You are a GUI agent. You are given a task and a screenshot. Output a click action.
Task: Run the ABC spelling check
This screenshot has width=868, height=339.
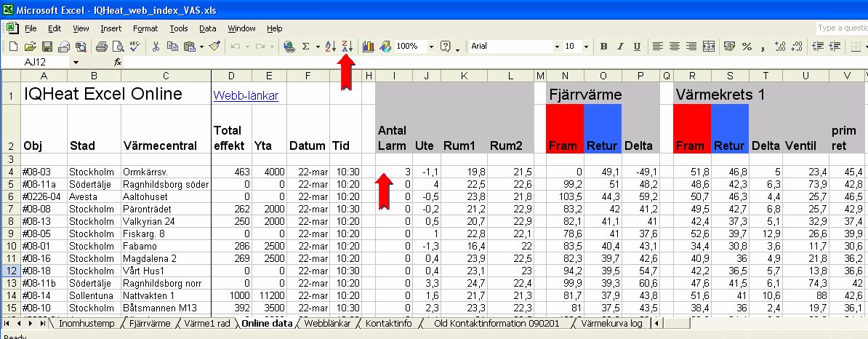pos(134,47)
